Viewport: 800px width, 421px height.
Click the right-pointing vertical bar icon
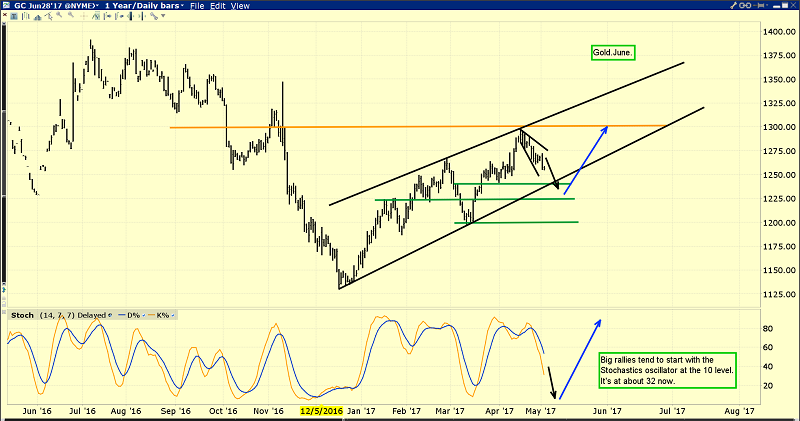click(x=142, y=16)
